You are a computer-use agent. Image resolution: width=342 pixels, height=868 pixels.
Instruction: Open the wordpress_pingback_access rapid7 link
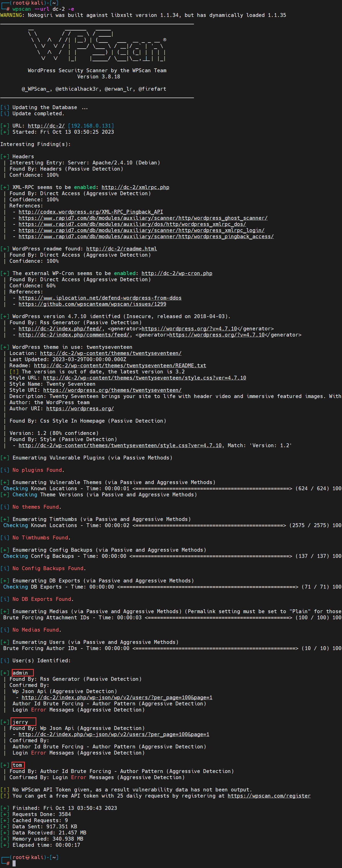(146, 237)
